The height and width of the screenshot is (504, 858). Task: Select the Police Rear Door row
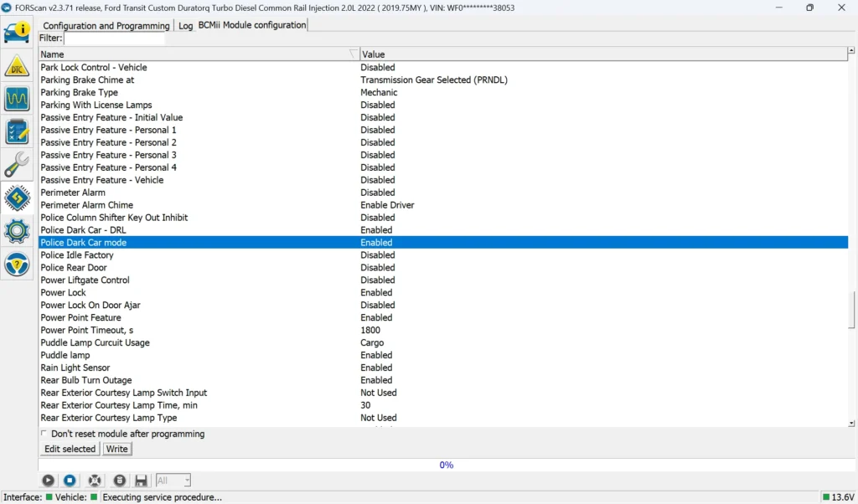click(443, 267)
